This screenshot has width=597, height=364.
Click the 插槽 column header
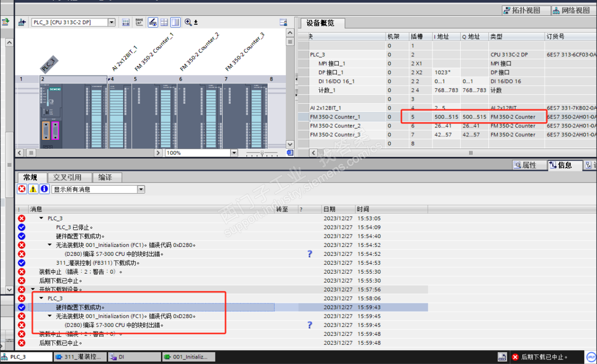(421, 37)
